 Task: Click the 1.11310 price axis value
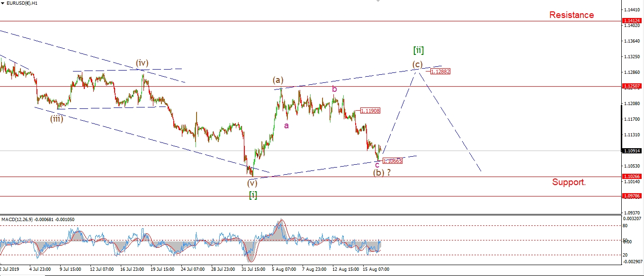point(632,134)
